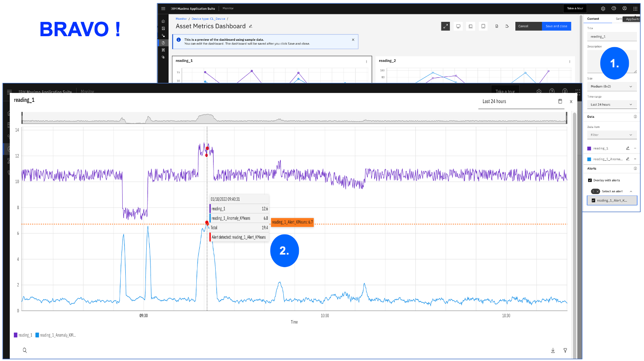This screenshot has height=361, width=644.
Task: Click the 09:30 time axis label
Action: (144, 316)
